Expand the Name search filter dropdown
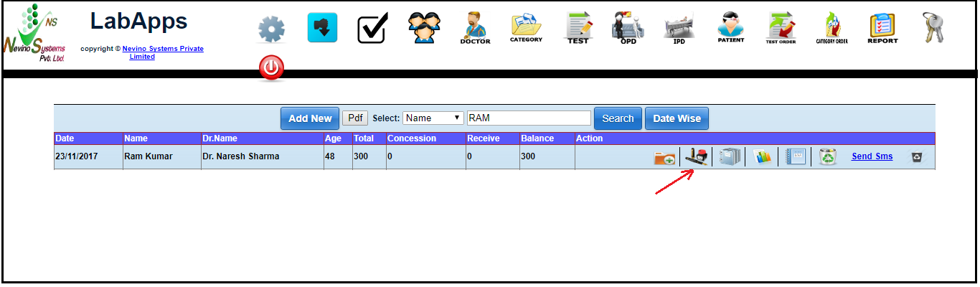 coord(433,118)
